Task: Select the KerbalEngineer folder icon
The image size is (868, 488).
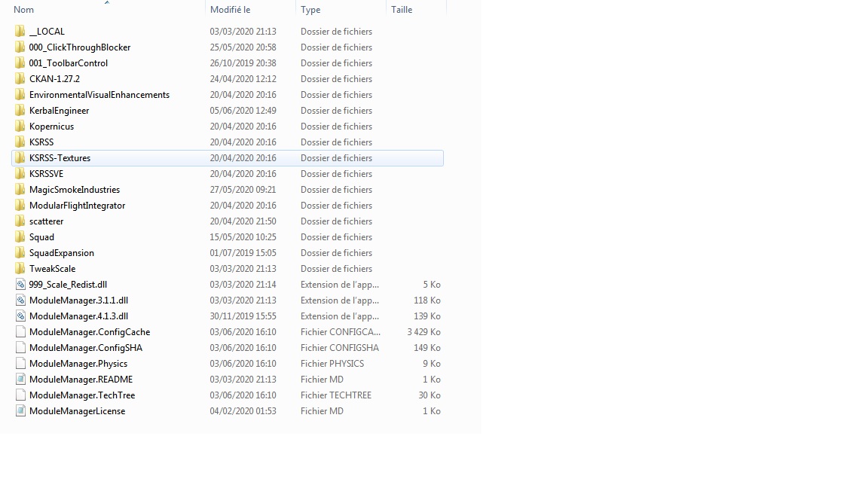Action: [20, 111]
